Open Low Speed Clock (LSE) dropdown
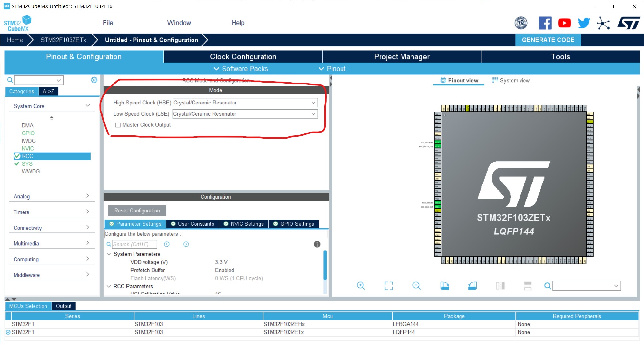 [x=245, y=114]
